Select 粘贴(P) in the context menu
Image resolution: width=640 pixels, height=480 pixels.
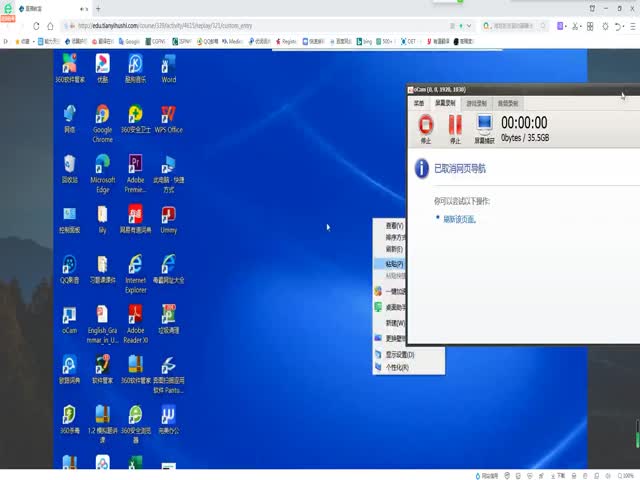click(x=396, y=264)
